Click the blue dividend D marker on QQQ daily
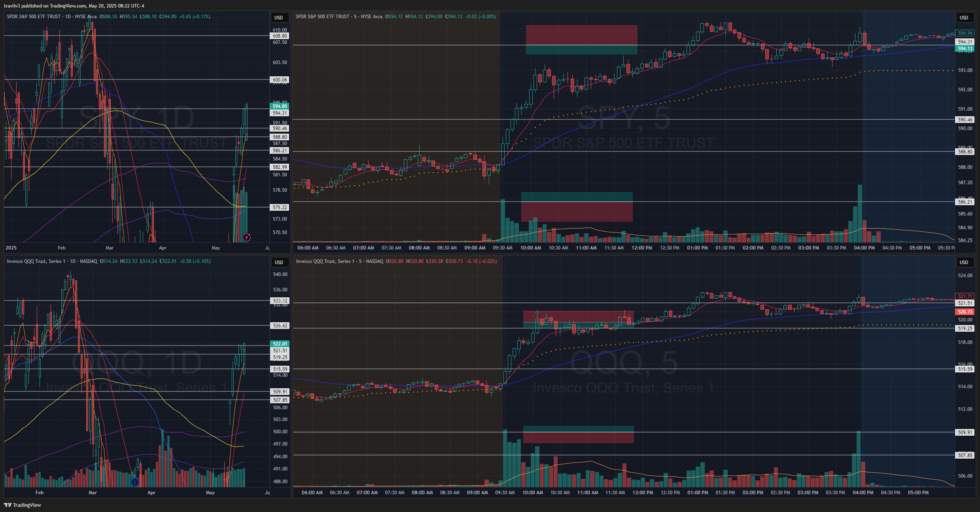 click(135, 482)
